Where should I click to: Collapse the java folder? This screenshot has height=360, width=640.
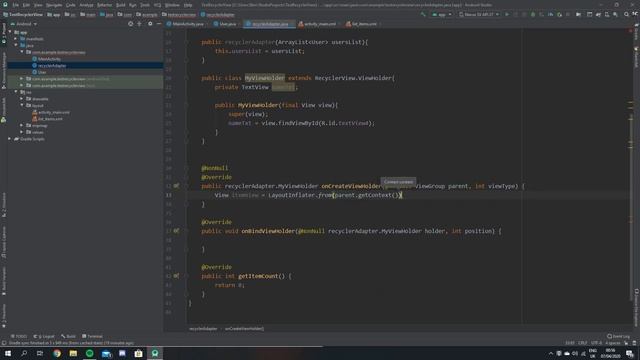16,45
